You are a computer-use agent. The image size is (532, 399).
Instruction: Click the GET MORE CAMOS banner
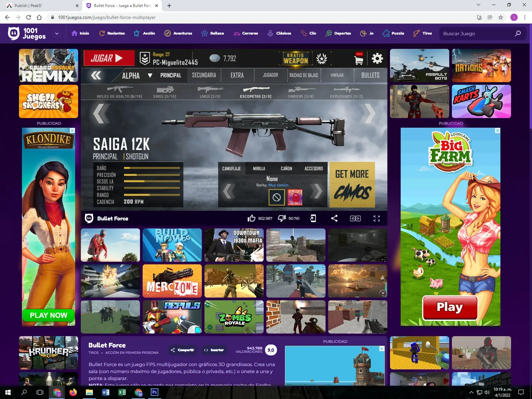click(x=352, y=185)
